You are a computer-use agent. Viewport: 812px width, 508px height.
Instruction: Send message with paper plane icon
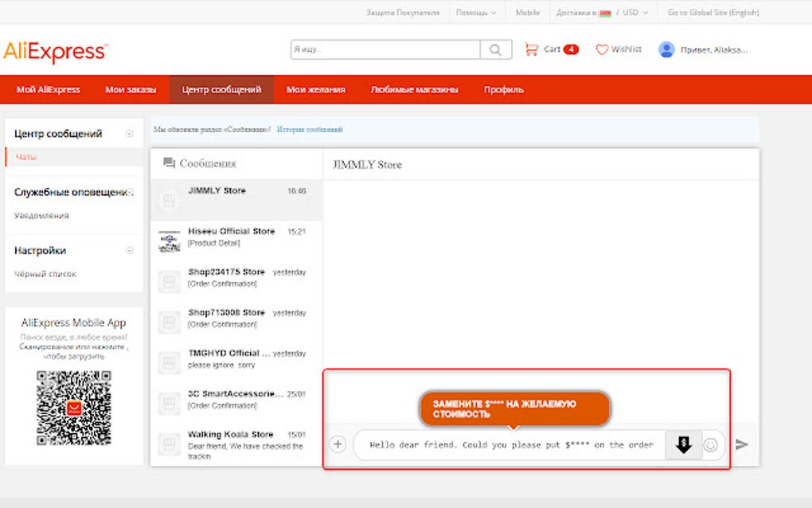coord(742,444)
